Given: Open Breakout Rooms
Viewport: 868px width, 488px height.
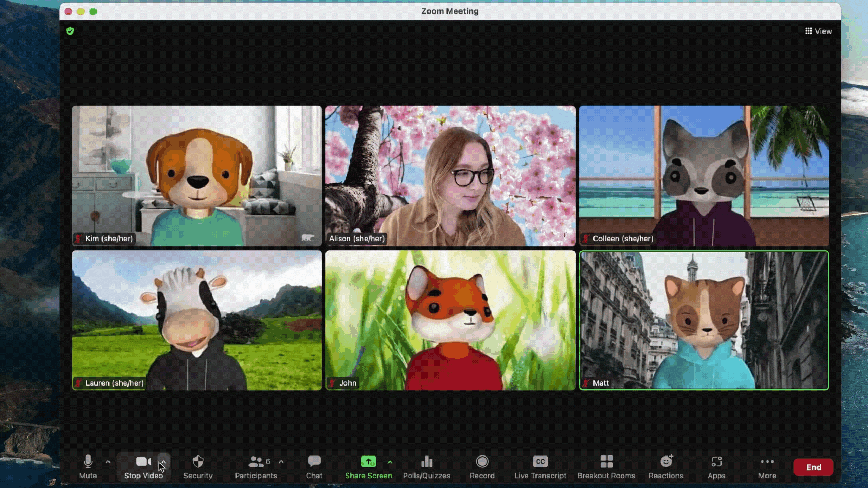Looking at the screenshot, I should point(606,467).
